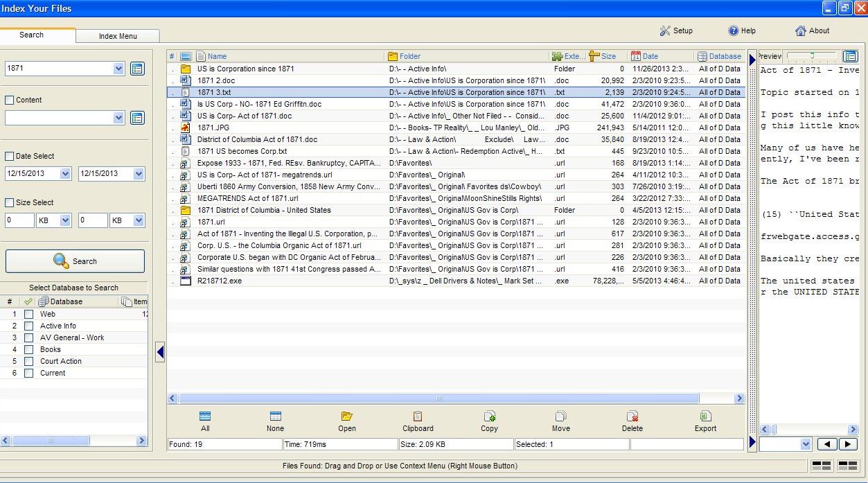Sort results by Name column
This screenshot has width=868, height=483.
[x=290, y=56]
